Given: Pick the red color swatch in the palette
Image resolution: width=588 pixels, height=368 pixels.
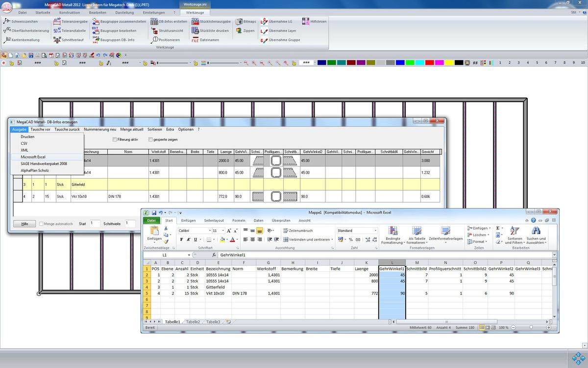Looking at the screenshot, I should [x=429, y=63].
